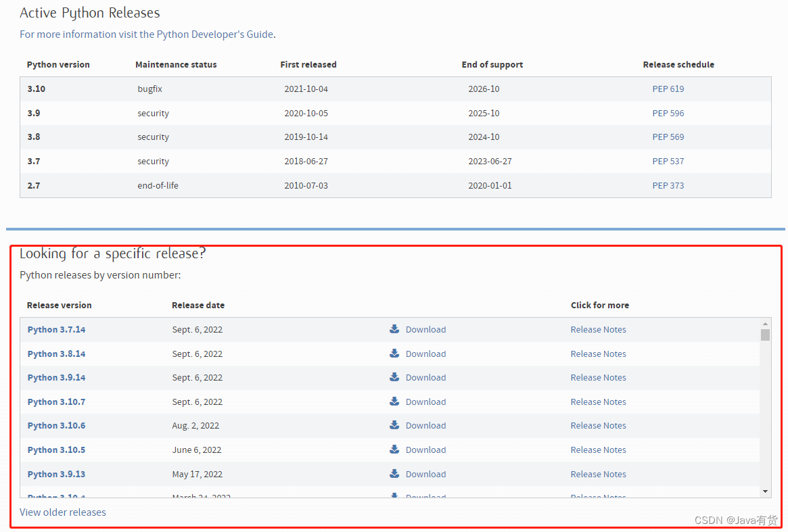The width and height of the screenshot is (788, 532).
Task: Open the Python 3.9.13 release page
Action: [56, 474]
